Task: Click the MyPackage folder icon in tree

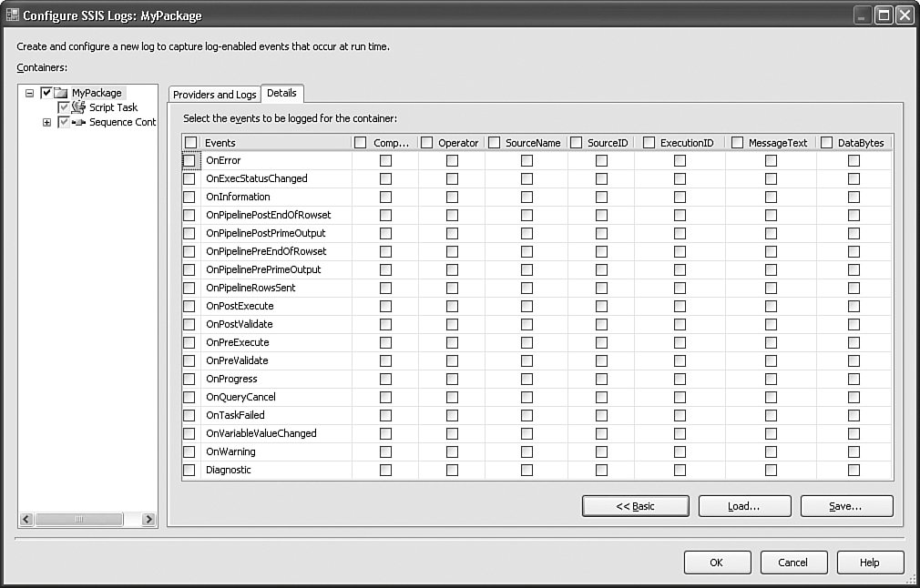Action: [61, 93]
